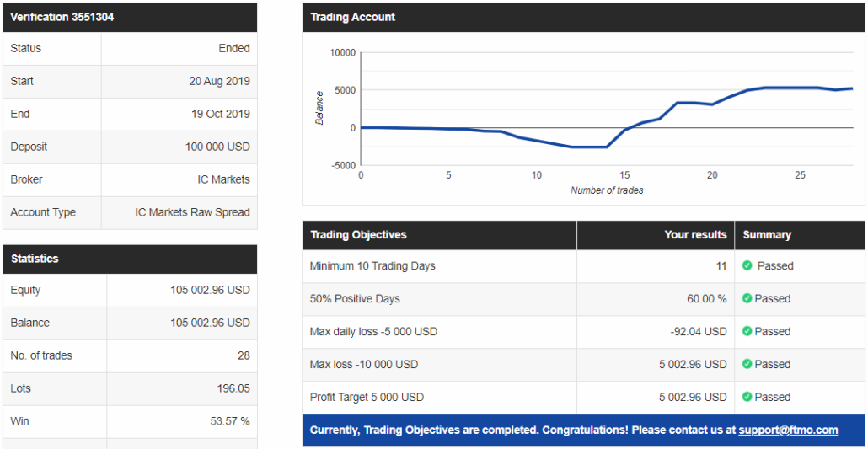Select the 'Minimum 10 Trading Days' objective
The image size is (868, 449).
[372, 265]
